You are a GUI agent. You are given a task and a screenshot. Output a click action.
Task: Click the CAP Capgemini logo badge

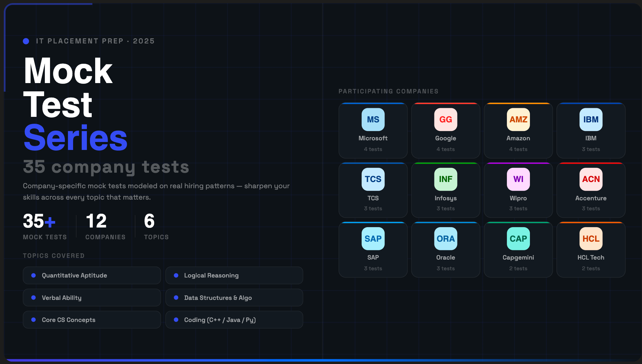[518, 239]
